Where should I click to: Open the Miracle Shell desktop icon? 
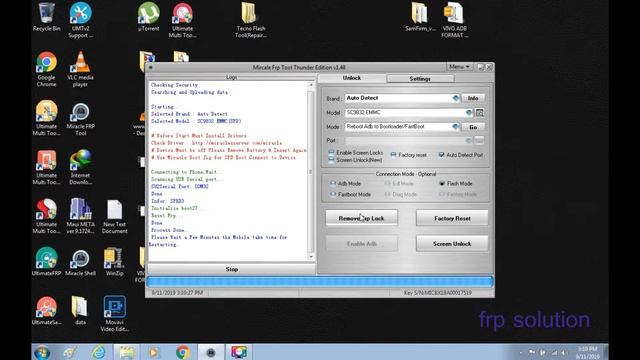80,262
